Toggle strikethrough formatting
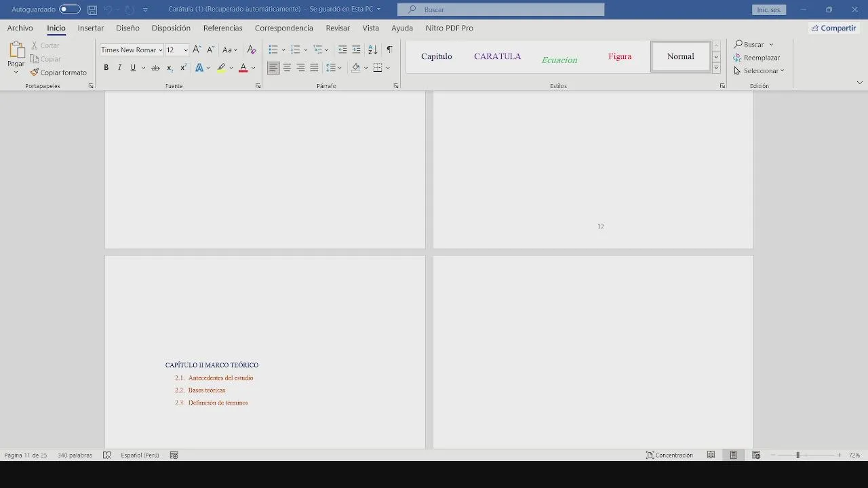This screenshot has width=868, height=488. [x=155, y=68]
